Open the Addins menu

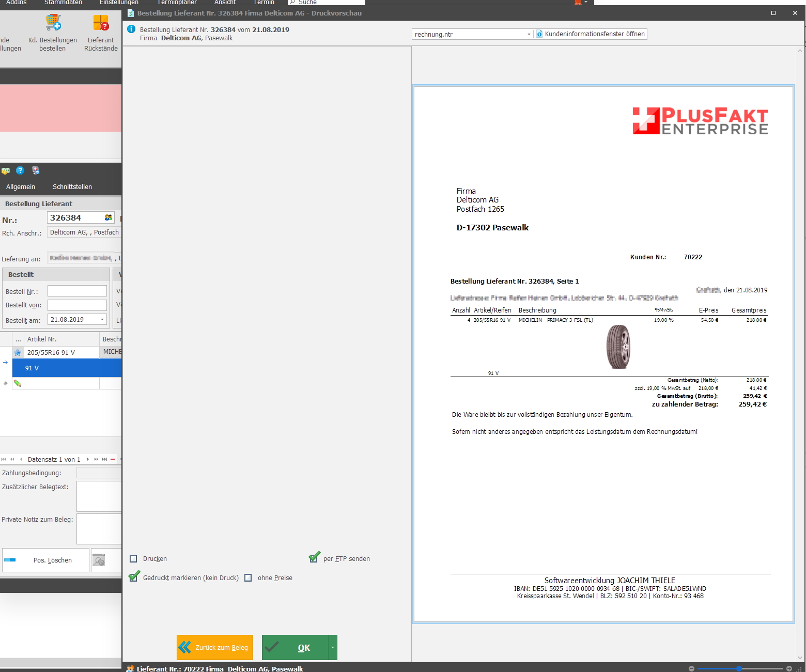(17, 2)
